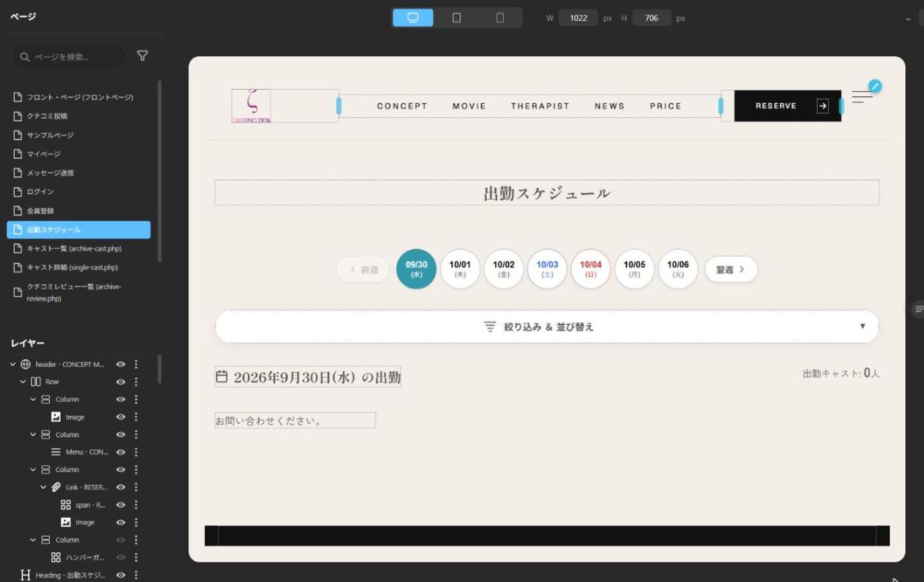Go to previous week with 前週

[363, 269]
